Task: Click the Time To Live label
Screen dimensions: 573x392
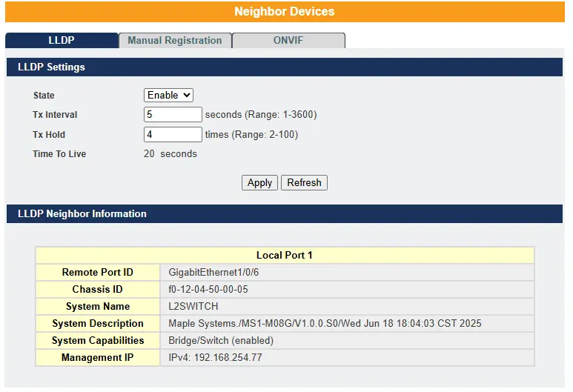Action: pos(59,154)
